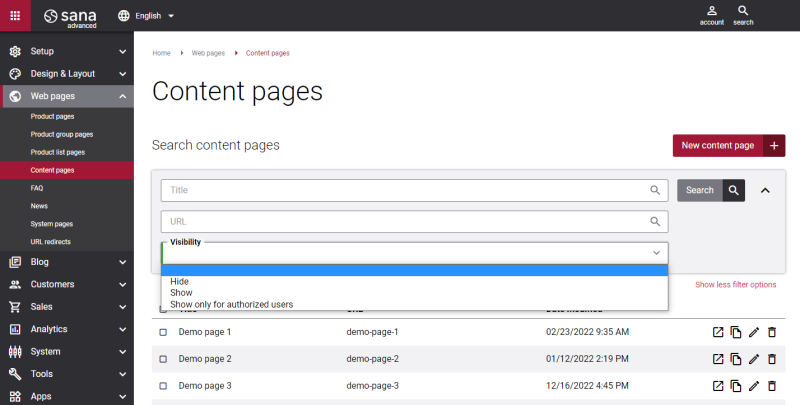The width and height of the screenshot is (800, 405).
Task: Click the Sales cart icon
Action: (x=15, y=307)
